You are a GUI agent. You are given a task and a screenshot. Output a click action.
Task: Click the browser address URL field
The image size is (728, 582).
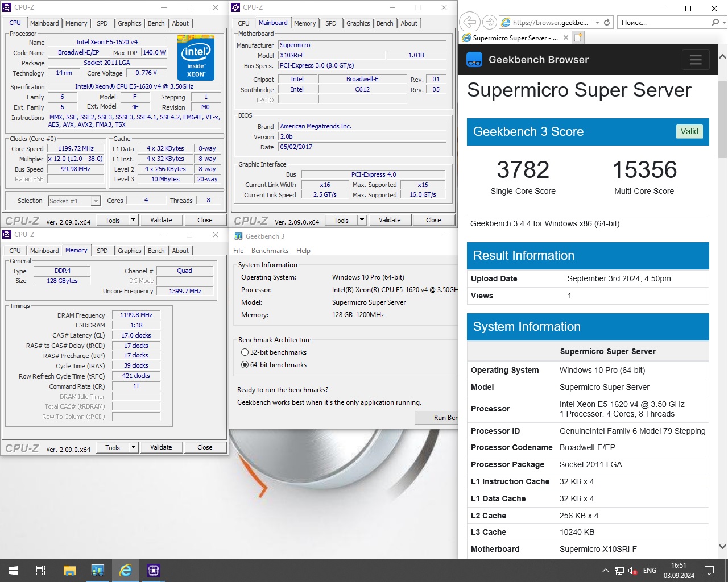point(551,23)
